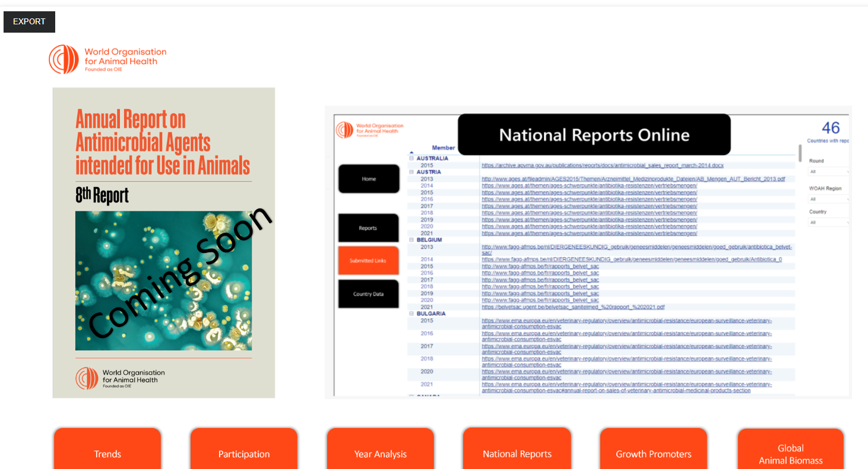Click the WOAH logo on the report cover
This screenshot has height=469, width=868.
[x=120, y=378]
